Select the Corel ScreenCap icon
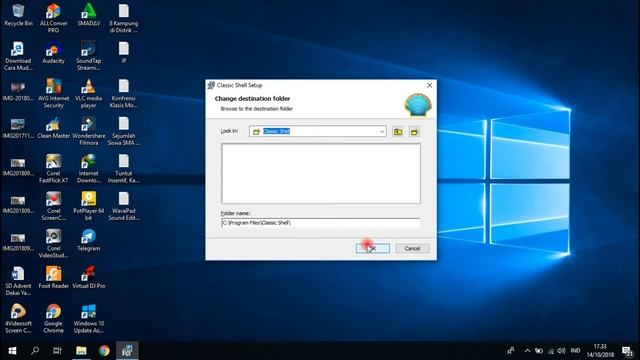640x360 pixels. [x=53, y=206]
